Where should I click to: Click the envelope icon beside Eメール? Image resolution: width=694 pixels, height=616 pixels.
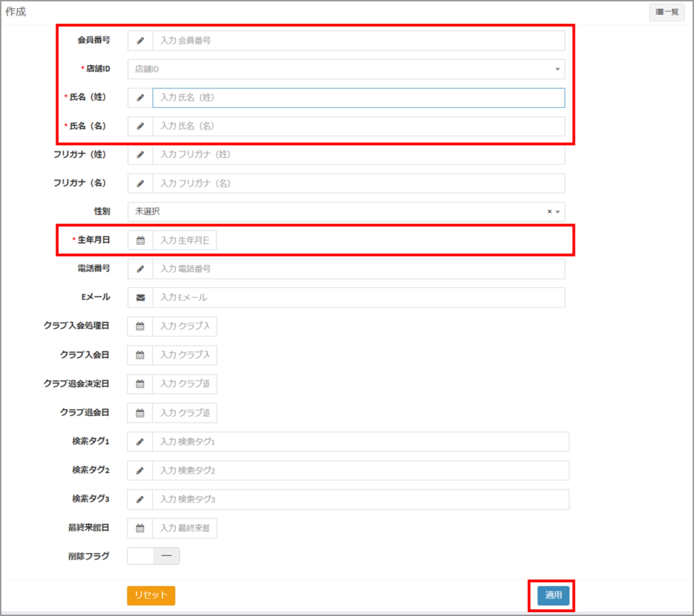(140, 297)
